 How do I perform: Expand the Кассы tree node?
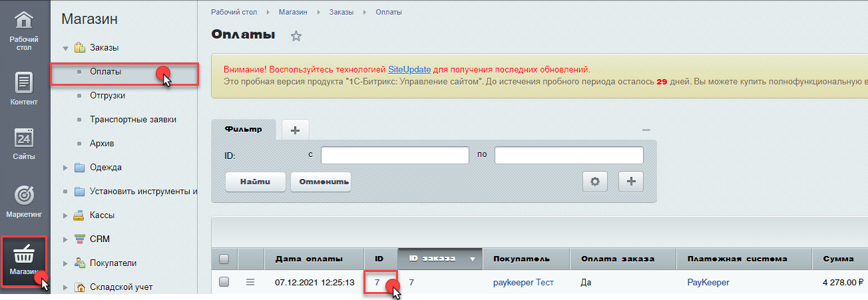coord(65,216)
